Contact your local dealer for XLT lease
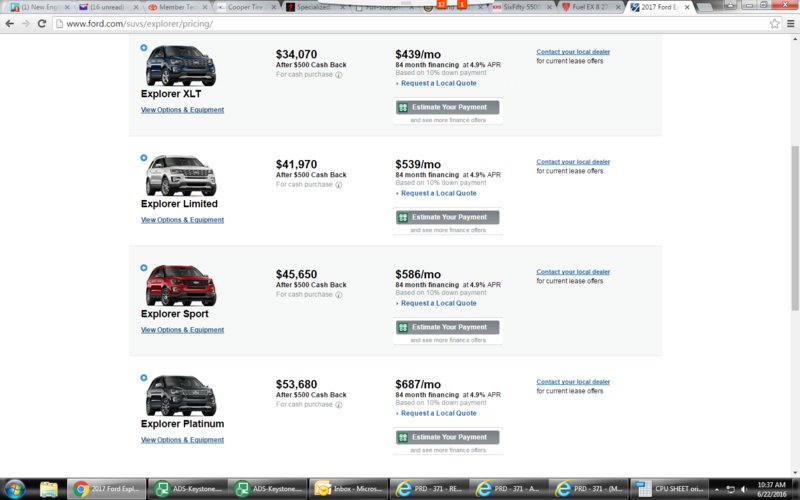Image resolution: width=800 pixels, height=500 pixels. click(x=573, y=52)
